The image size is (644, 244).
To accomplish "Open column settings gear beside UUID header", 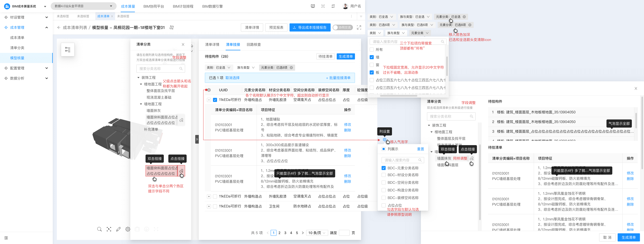I will coord(209,90).
